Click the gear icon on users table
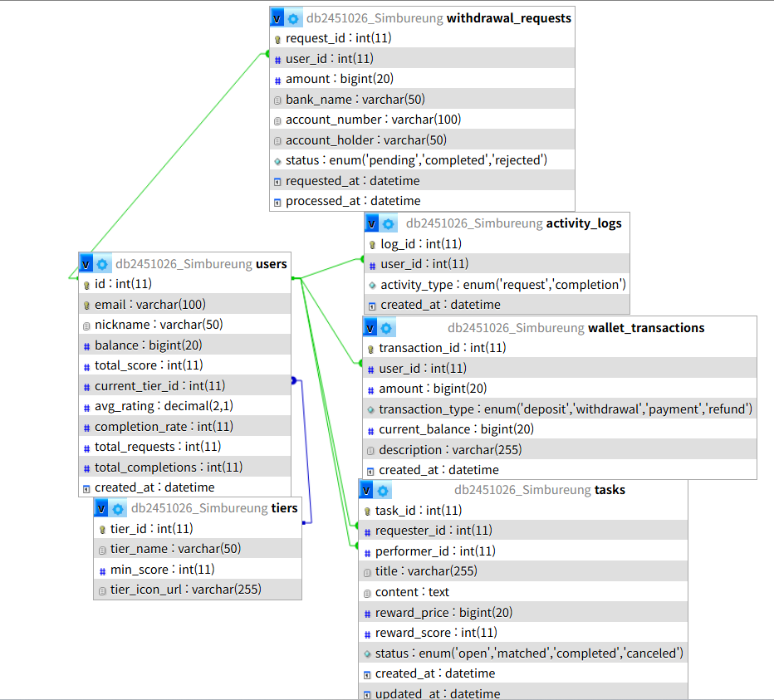Viewport: 774px width, 700px height. pos(102,264)
